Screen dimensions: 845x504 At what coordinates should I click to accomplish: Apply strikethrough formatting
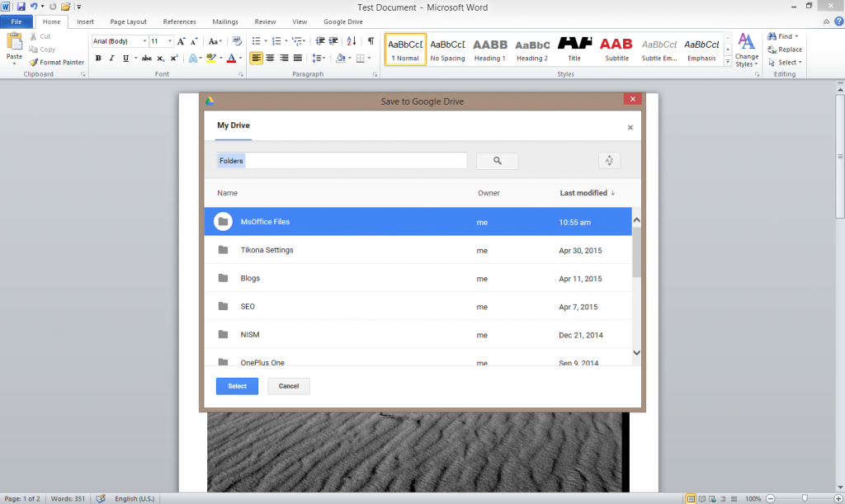(147, 58)
